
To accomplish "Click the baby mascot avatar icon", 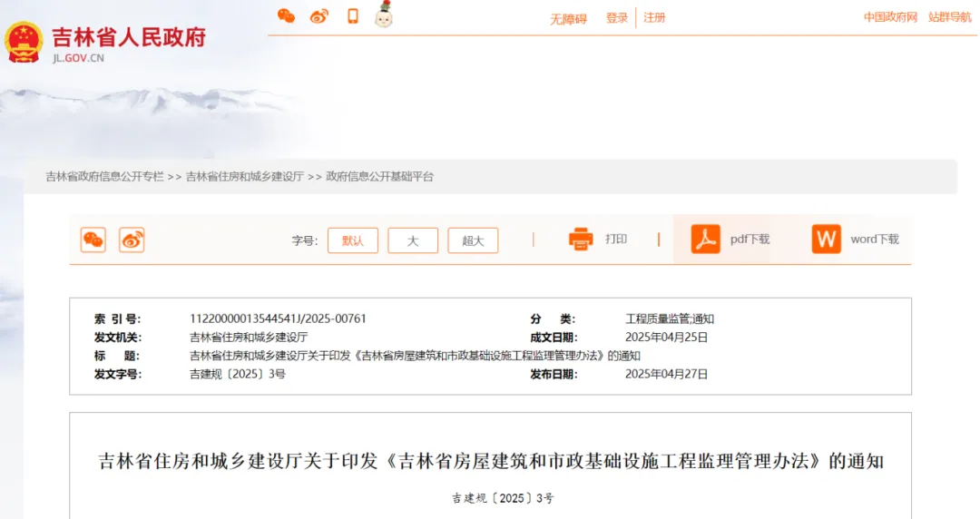I will pos(384,15).
